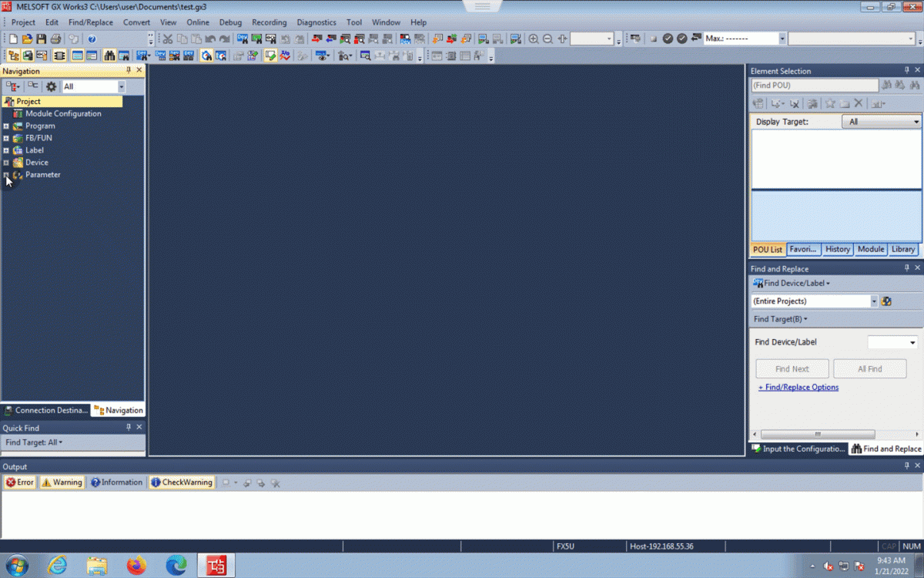
Task: Click the Zoom In magnifier icon
Action: point(534,39)
